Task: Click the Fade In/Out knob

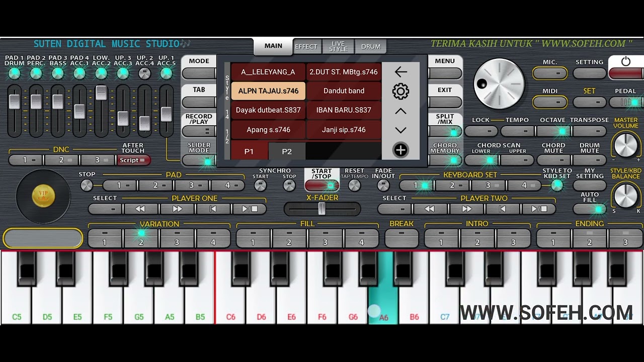Action: pos(383,186)
